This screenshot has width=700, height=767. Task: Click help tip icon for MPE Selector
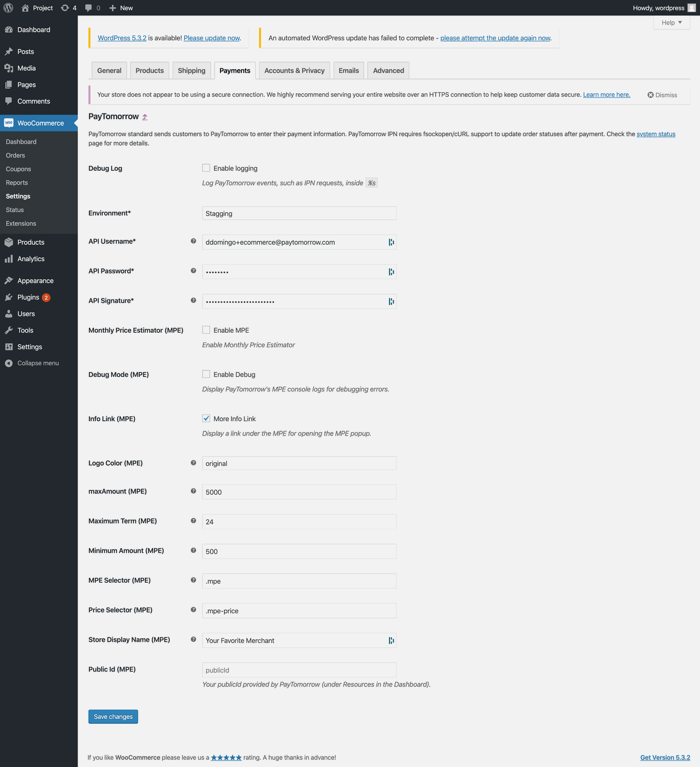pyautogui.click(x=193, y=580)
